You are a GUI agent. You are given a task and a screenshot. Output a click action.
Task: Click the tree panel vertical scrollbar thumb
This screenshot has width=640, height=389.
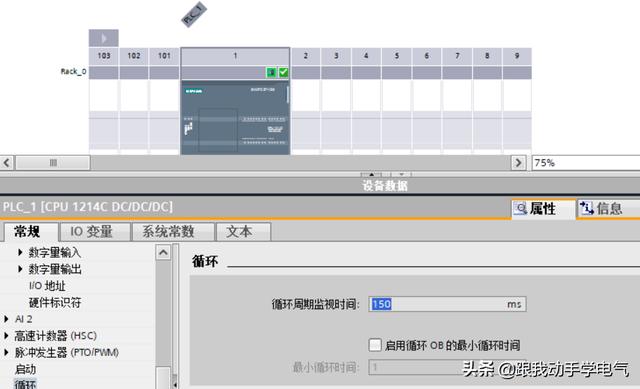click(x=163, y=378)
